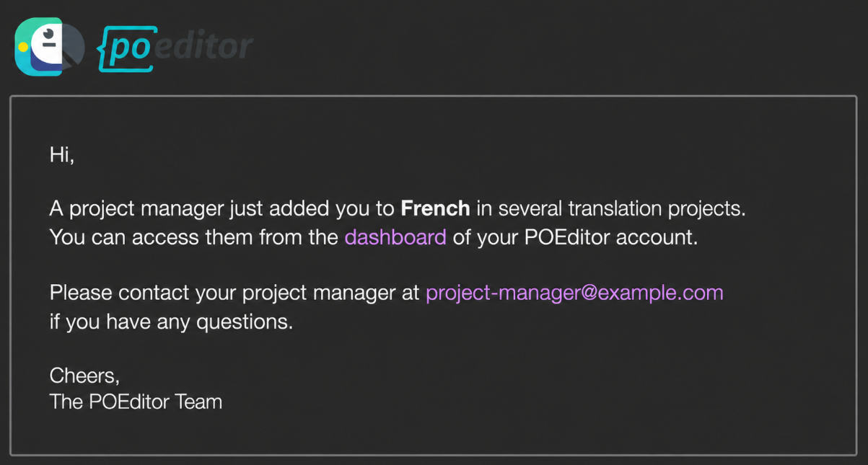Click the yellow beak on the parrot logo
This screenshot has height=465, width=868.
pos(23,48)
